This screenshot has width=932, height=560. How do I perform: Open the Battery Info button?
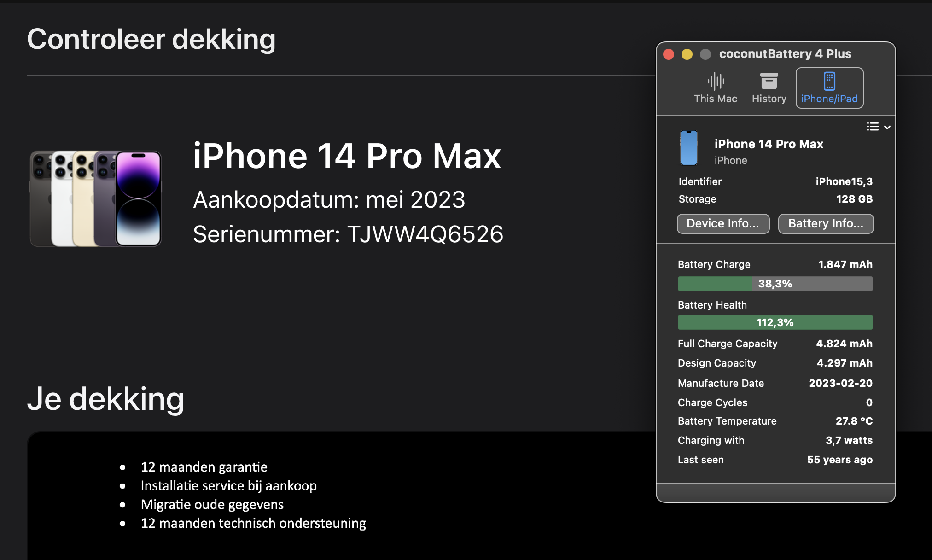tap(825, 223)
